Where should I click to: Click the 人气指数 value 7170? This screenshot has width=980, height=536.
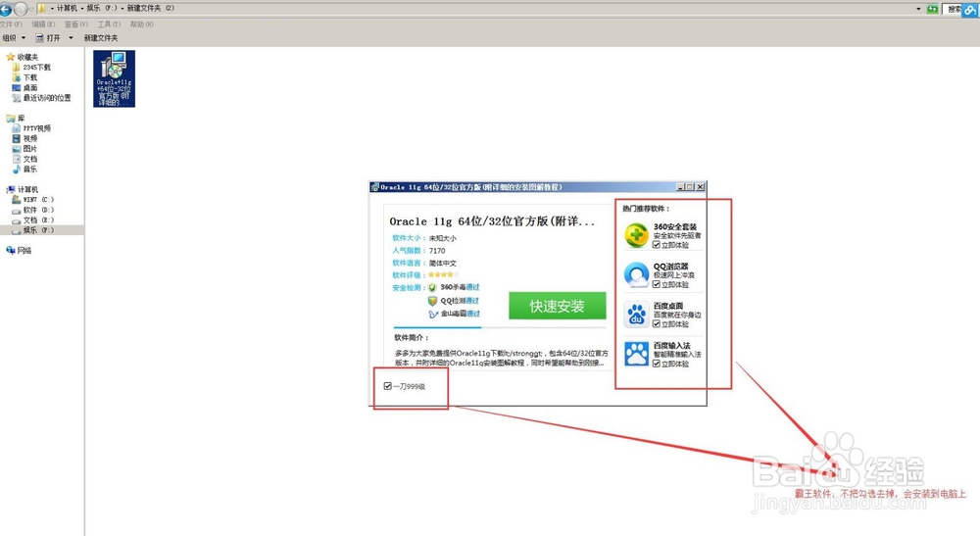tap(437, 251)
